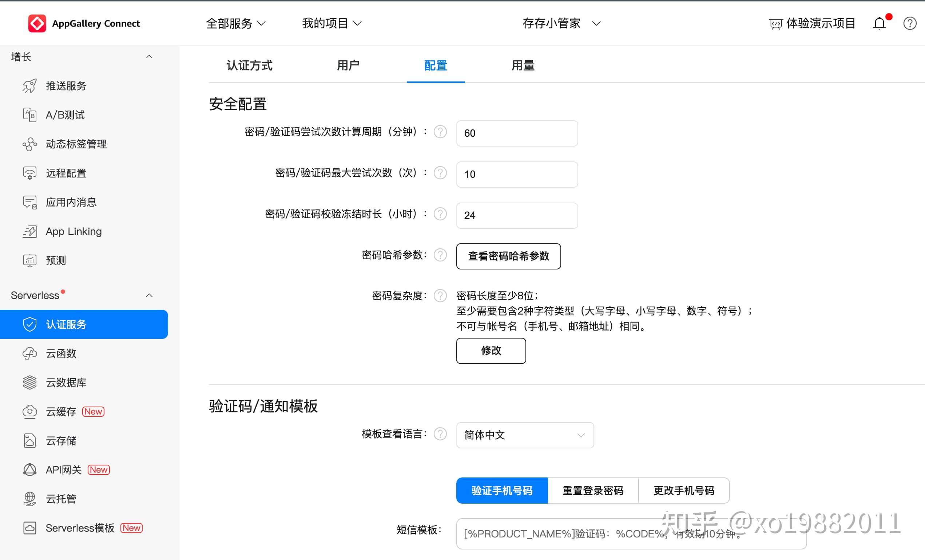Click the API网关 icon
The image size is (925, 560).
coord(30,469)
